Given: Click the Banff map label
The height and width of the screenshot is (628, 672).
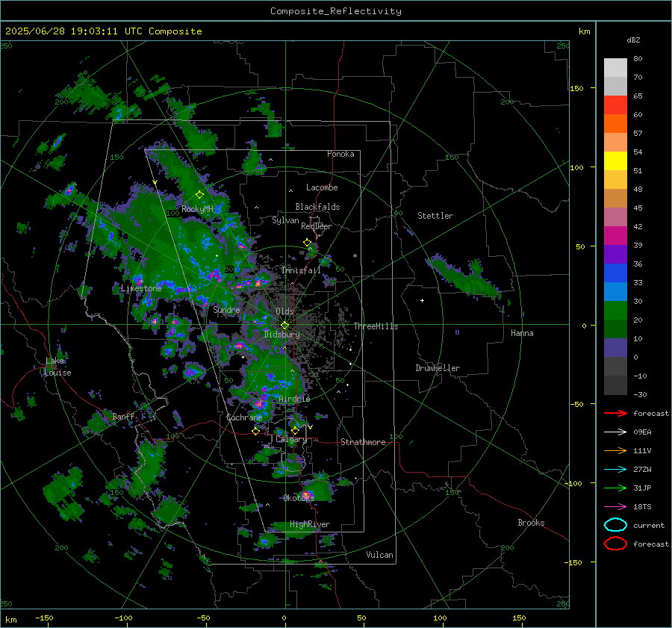Looking at the screenshot, I should pyautogui.click(x=123, y=416).
